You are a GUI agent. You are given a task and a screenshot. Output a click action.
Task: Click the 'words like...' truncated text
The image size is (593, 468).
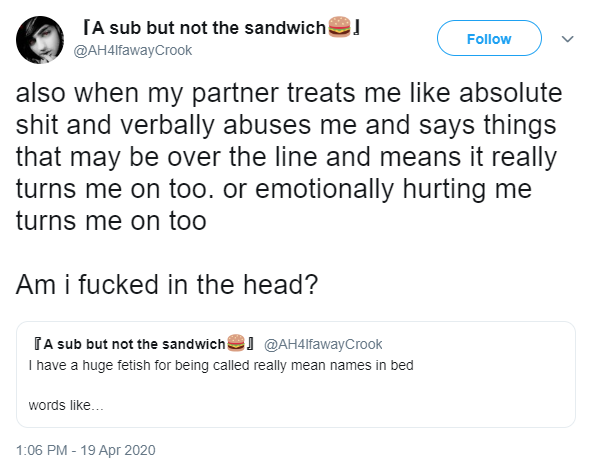click(66, 405)
